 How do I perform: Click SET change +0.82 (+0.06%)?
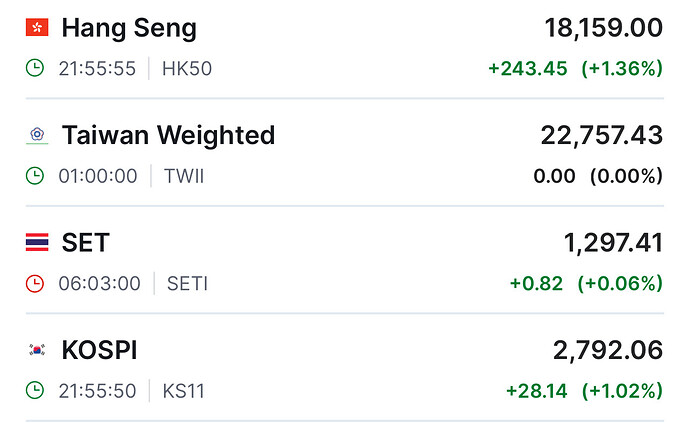tap(586, 284)
